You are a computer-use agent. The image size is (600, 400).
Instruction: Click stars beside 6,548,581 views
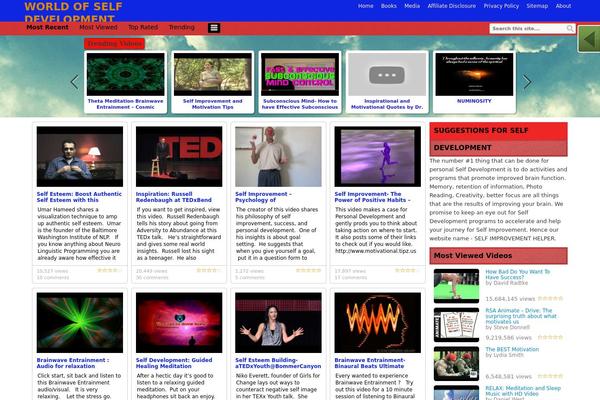[x=550, y=376]
